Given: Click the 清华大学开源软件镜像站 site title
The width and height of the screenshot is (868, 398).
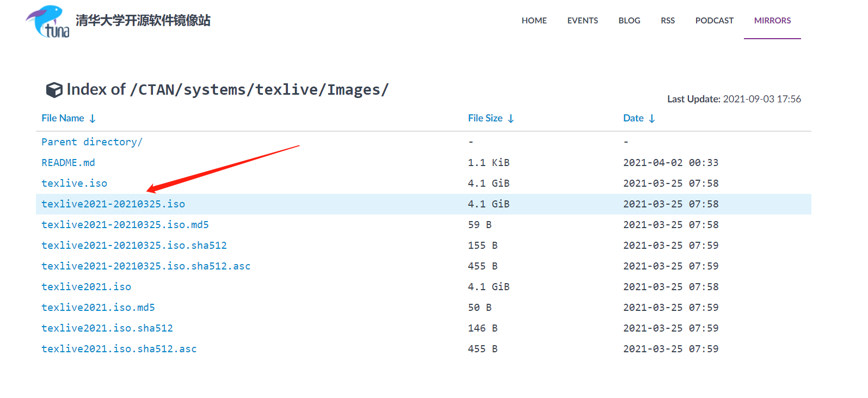Looking at the screenshot, I should pyautogui.click(x=143, y=21).
